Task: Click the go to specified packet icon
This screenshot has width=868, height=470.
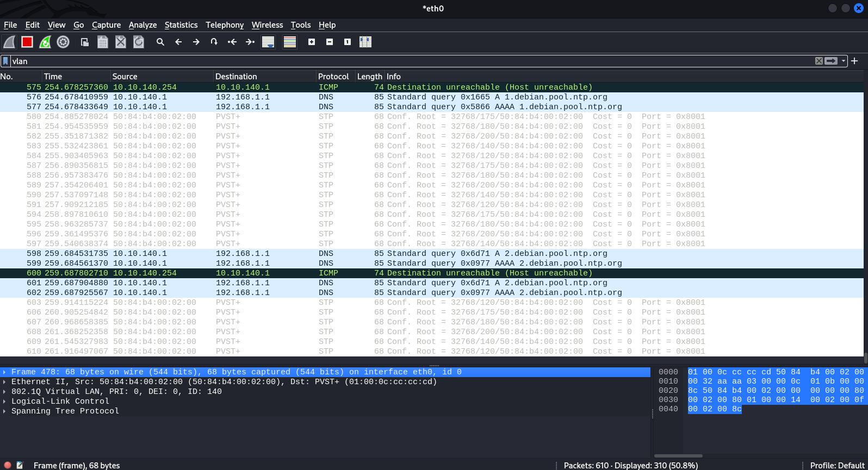Action: coord(214,42)
